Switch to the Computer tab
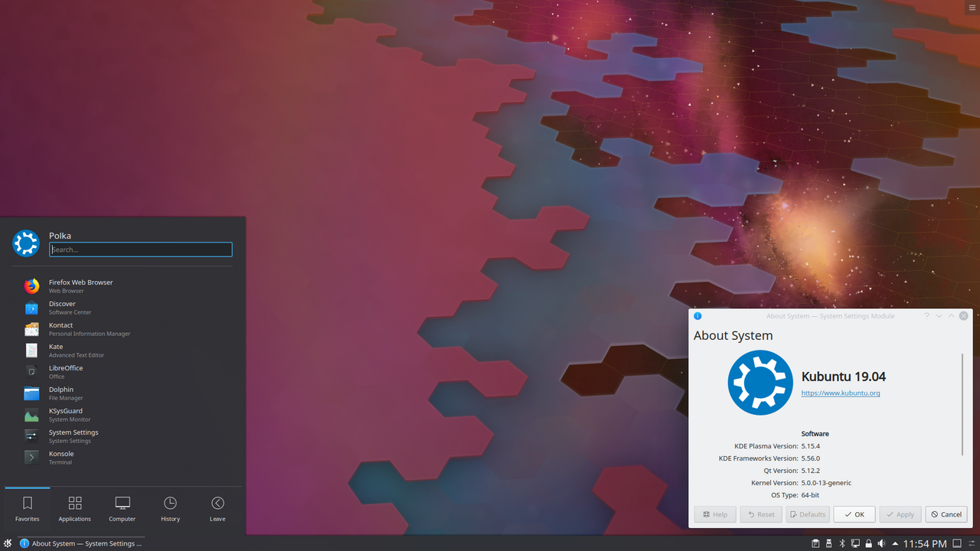This screenshot has width=980, height=551. pyautogui.click(x=122, y=509)
